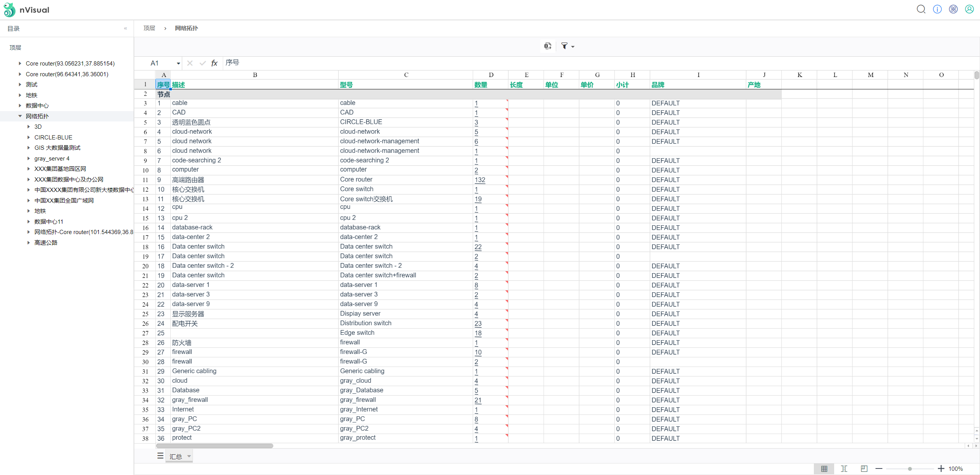Click quantity link 132 for Core router
The image size is (980, 475).
coord(480,180)
